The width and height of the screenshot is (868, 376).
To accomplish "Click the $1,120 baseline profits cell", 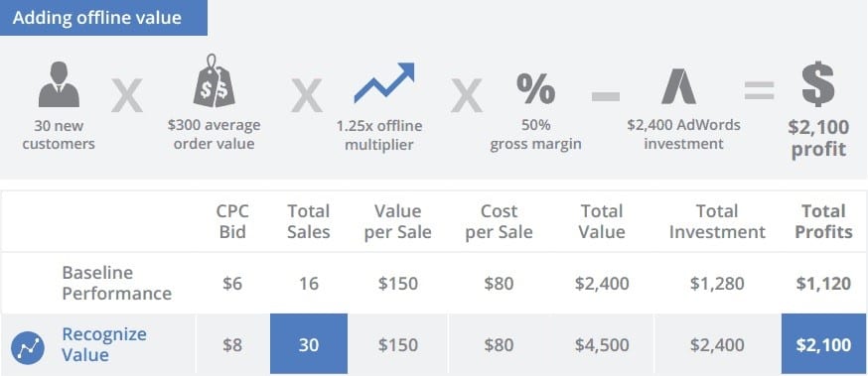I will pyautogui.click(x=823, y=284).
